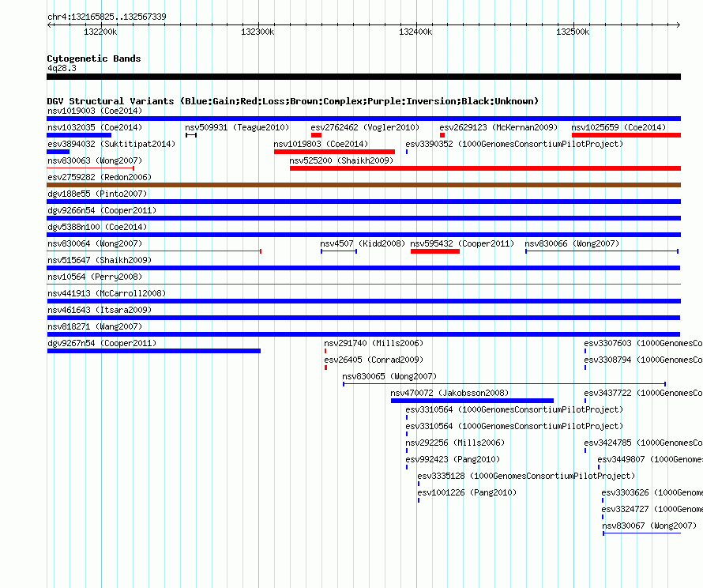Viewport: 703px width, 588px height.
Task: Open nsv525200 (Shaikh2009) variant label
Action: 341,160
